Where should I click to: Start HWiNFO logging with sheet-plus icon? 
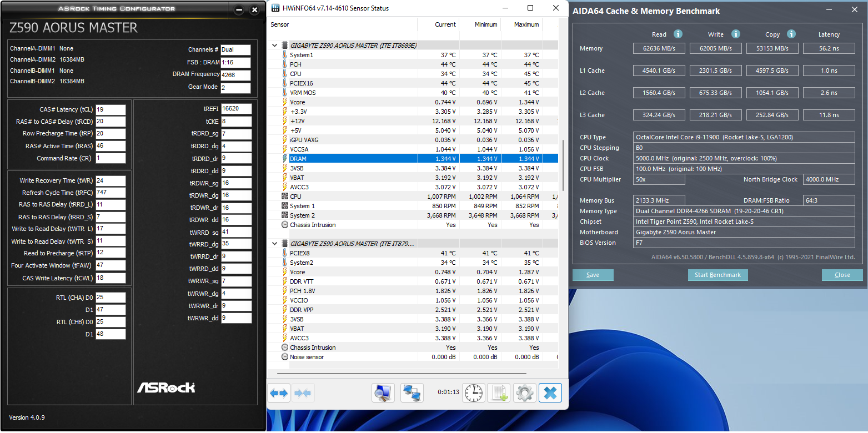click(499, 393)
